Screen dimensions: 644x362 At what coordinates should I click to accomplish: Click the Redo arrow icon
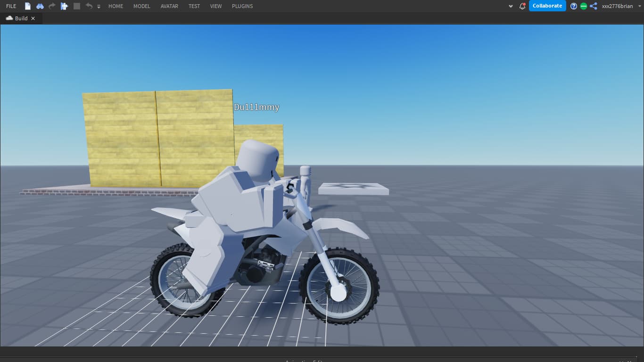point(51,6)
